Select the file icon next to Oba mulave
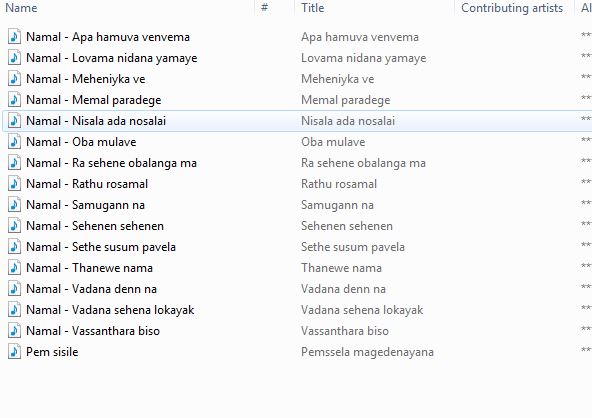 point(14,142)
